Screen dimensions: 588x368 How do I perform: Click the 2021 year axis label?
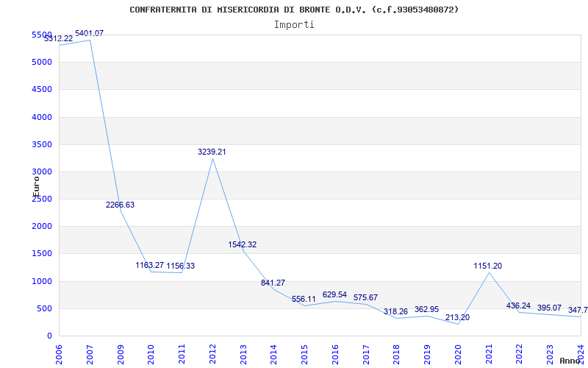(489, 354)
